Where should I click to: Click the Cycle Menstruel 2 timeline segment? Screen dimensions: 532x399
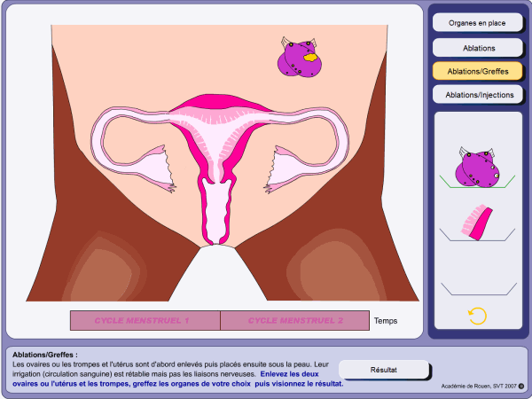[295, 320]
